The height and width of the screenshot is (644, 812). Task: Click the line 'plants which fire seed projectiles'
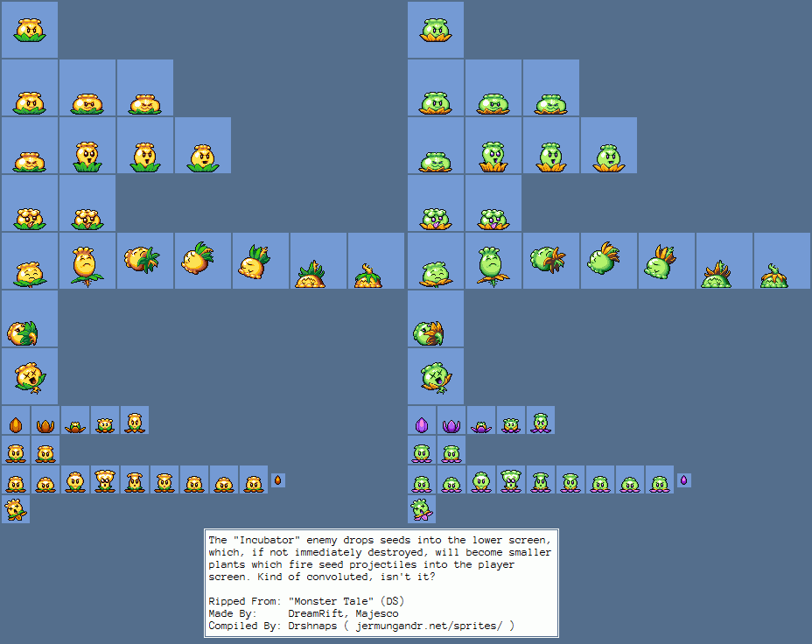point(361,564)
